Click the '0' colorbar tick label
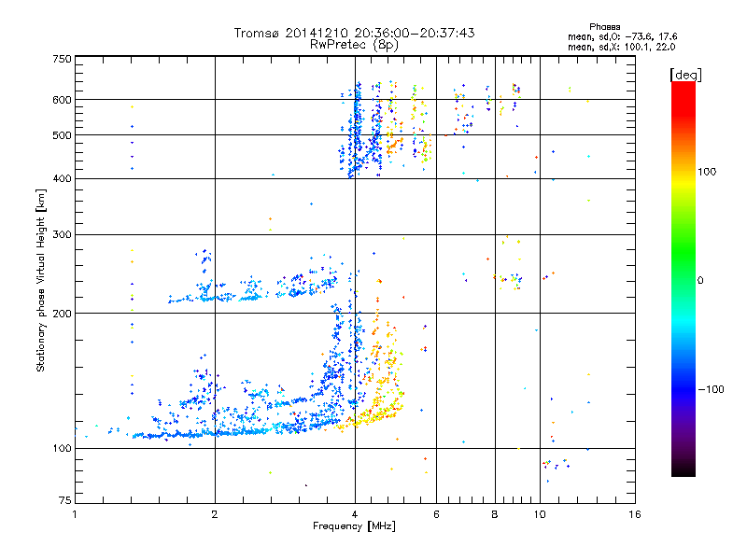 pos(700,281)
